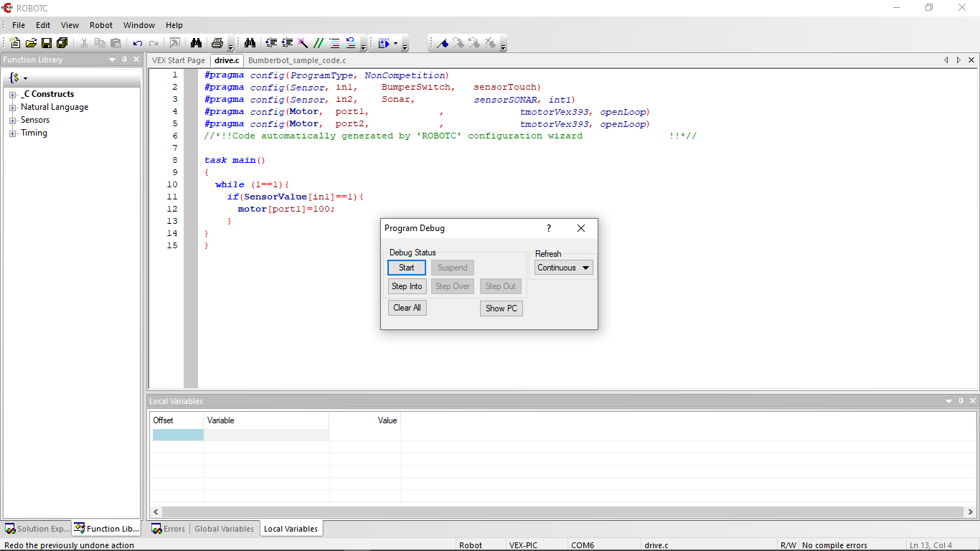Expand the _C Constructs tree node
This screenshot has width=980, height=551.
pos(12,95)
